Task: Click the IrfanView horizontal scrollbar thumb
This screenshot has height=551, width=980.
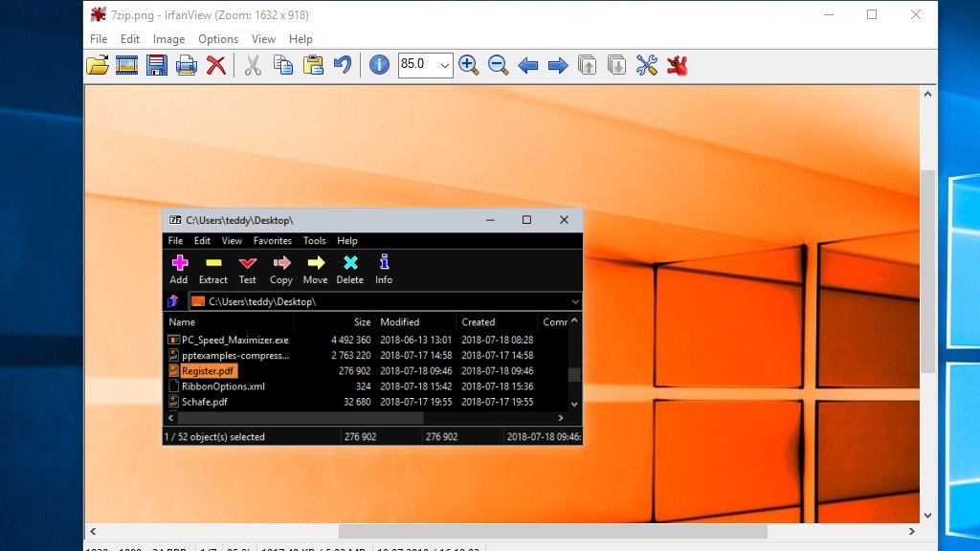Action: (x=553, y=531)
